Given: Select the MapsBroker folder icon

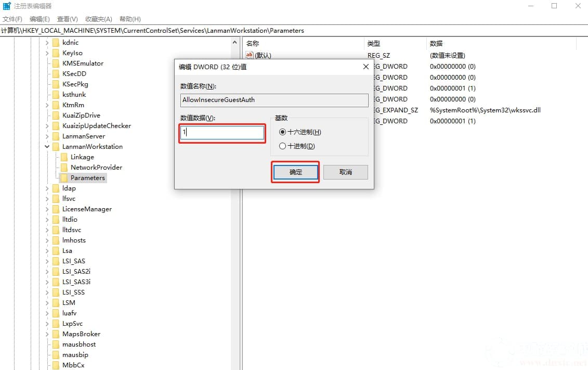Looking at the screenshot, I should [56, 334].
